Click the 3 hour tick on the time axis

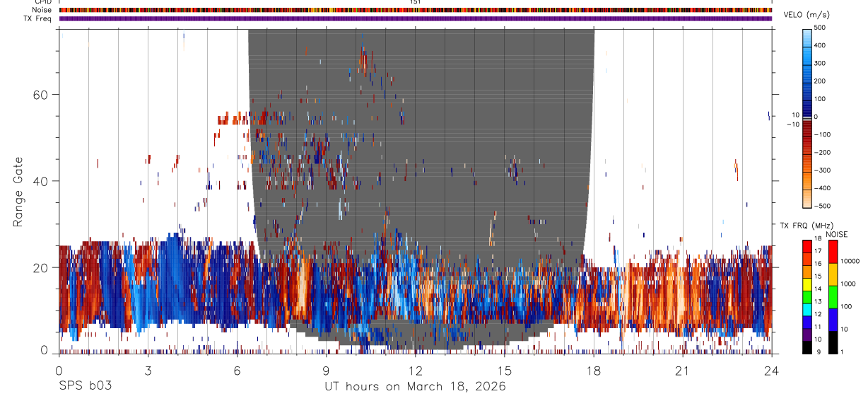pyautogui.click(x=148, y=370)
